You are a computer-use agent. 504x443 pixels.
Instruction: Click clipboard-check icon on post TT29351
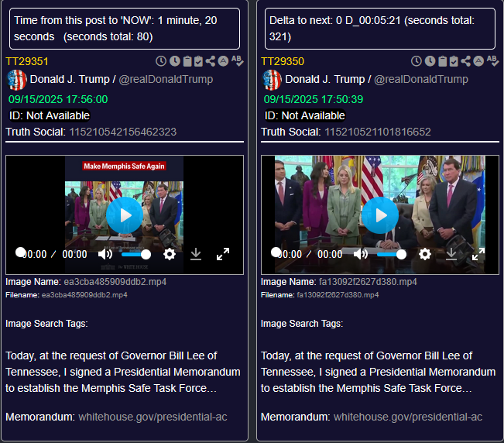tap(199, 61)
